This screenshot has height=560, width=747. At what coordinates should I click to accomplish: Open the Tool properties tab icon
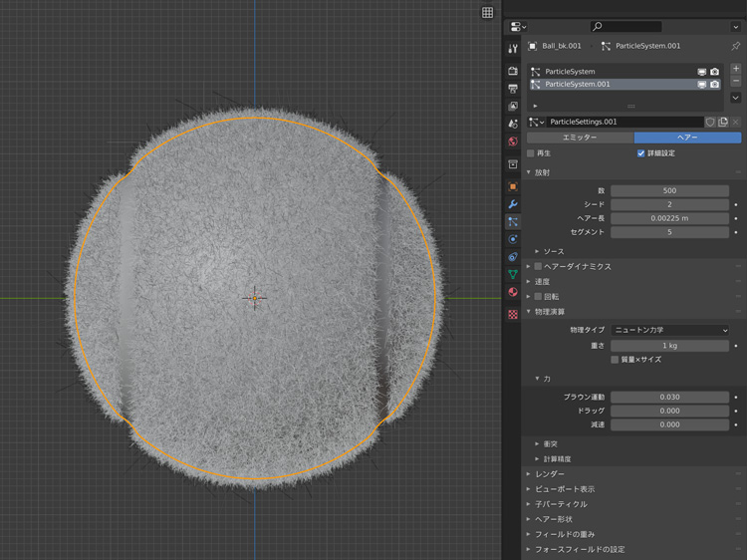point(513,48)
